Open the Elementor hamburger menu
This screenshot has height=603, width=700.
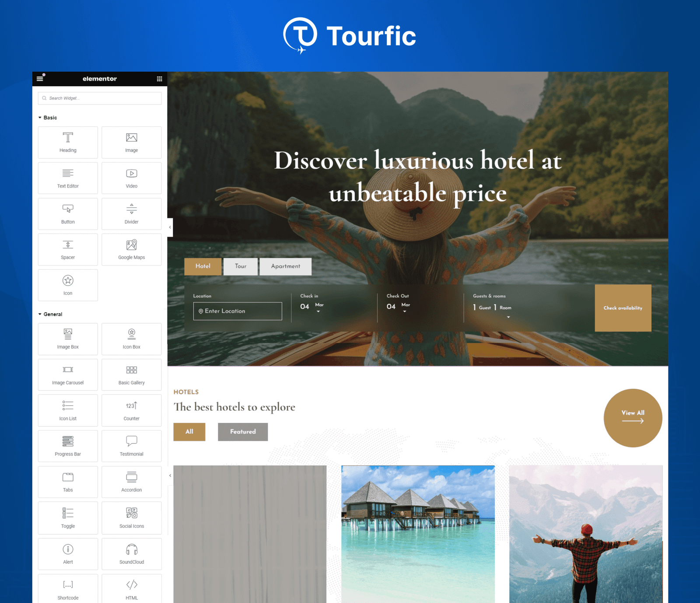40,79
